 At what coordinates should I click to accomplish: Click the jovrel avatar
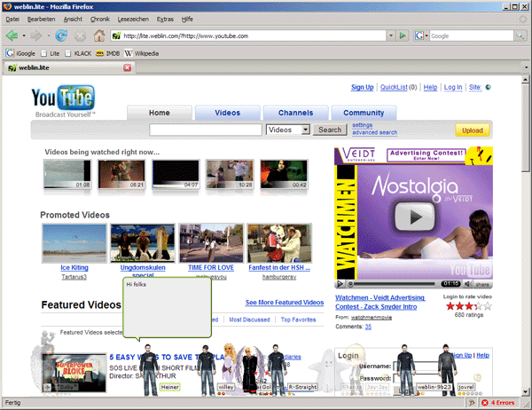(447, 370)
